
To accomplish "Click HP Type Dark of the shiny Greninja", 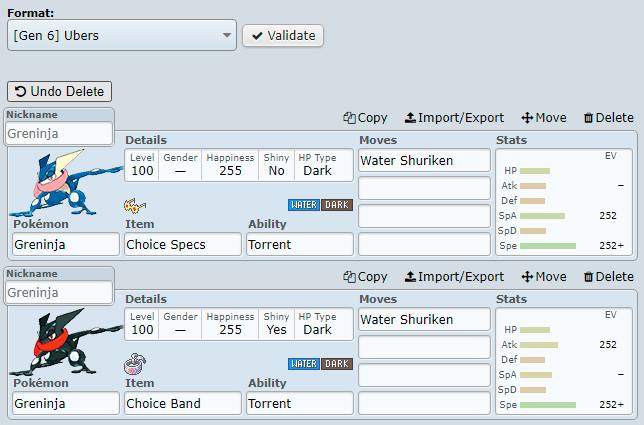I will coord(317,324).
